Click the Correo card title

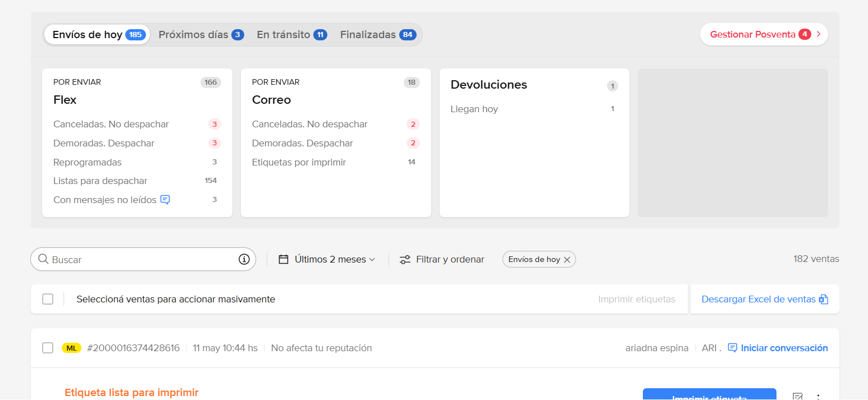coord(272,100)
